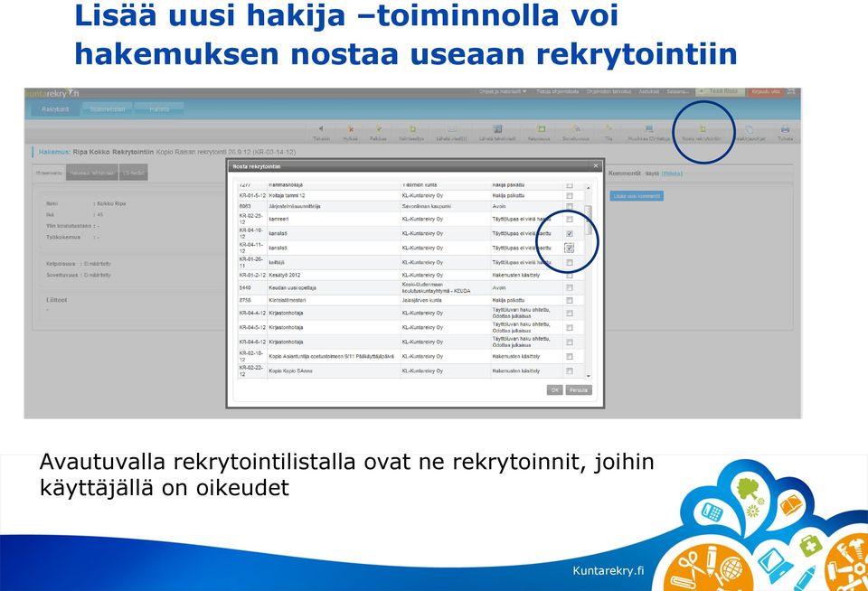Image resolution: width=868 pixels, height=591 pixels.
Task: Open the Ohjeet ja materiaalit dropdown
Action: 503,91
